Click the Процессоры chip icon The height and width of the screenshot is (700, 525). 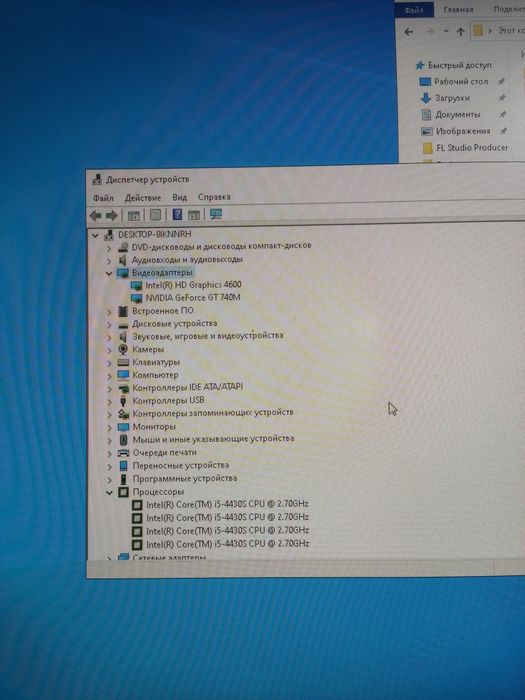[x=123, y=492]
